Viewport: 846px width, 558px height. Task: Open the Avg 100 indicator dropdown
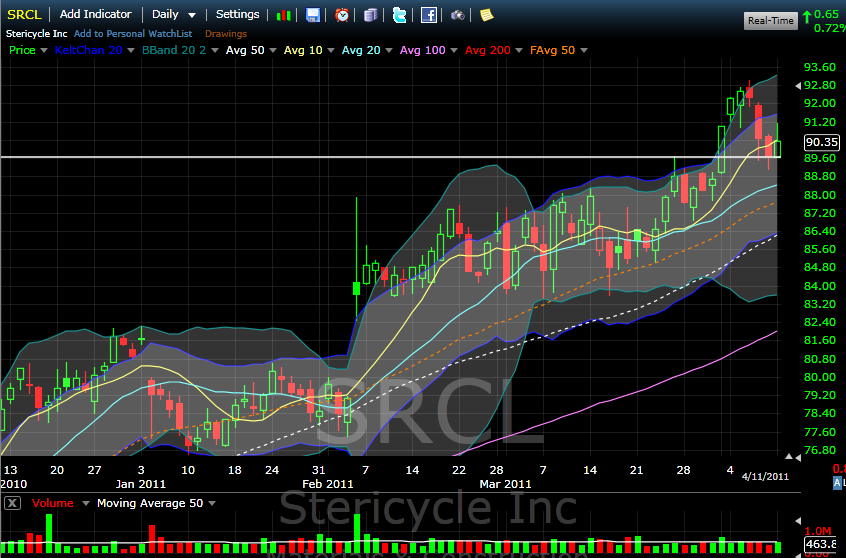453,51
